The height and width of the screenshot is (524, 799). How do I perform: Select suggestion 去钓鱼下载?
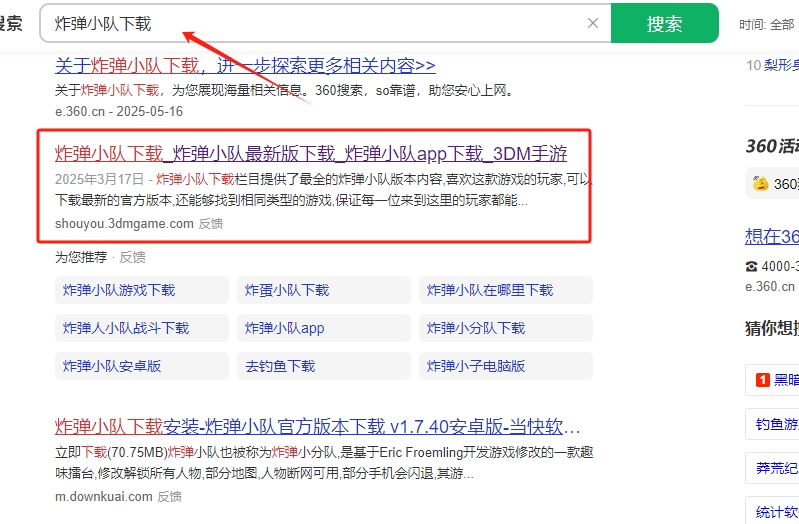pyautogui.click(x=324, y=366)
